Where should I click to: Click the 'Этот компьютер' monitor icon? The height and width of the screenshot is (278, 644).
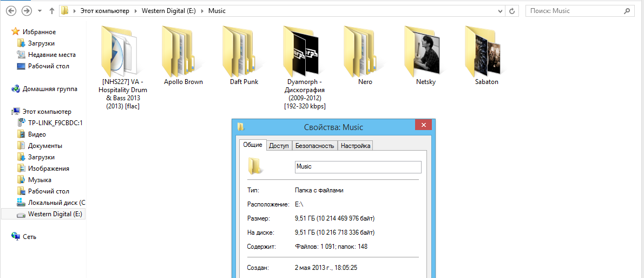(16, 112)
